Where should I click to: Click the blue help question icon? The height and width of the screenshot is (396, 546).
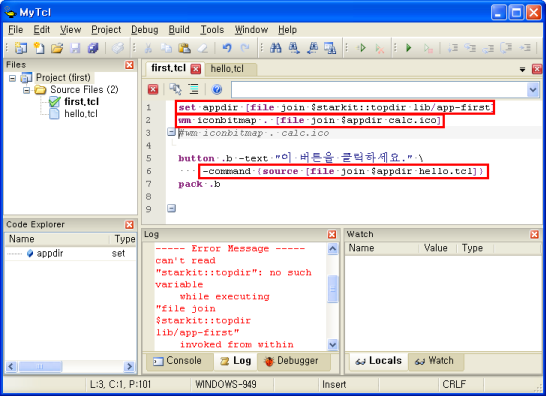(217, 90)
